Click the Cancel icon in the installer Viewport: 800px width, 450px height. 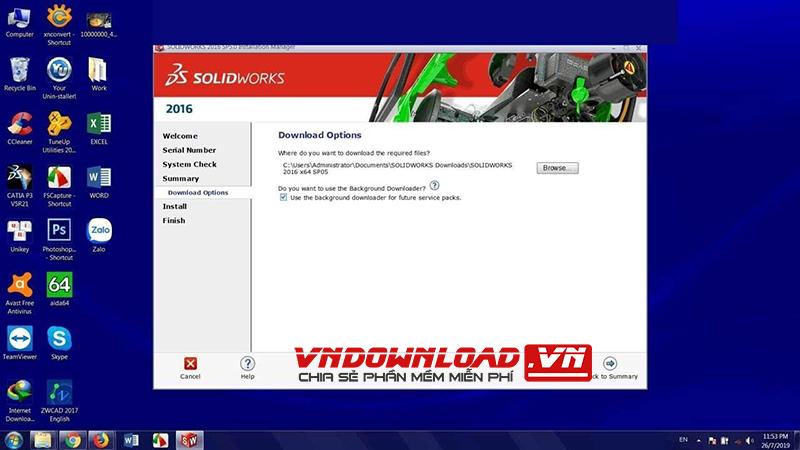(x=190, y=363)
